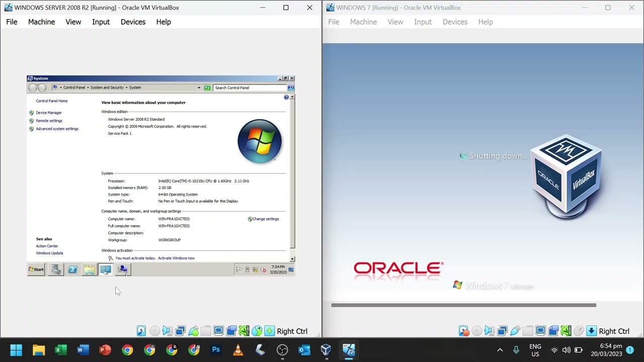Click System and Security breadcrumb segment

[107, 87]
